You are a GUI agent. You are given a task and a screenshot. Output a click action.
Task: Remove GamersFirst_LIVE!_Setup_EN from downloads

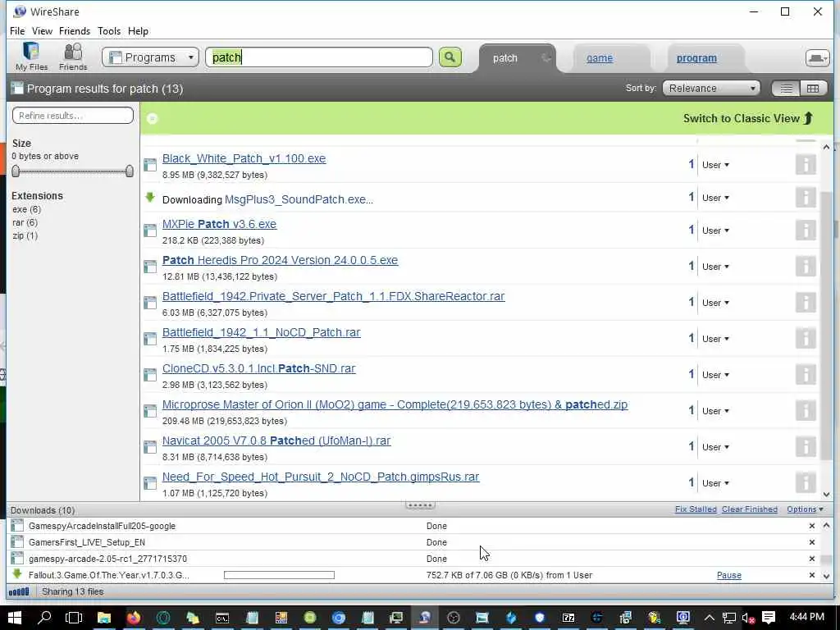[811, 542]
